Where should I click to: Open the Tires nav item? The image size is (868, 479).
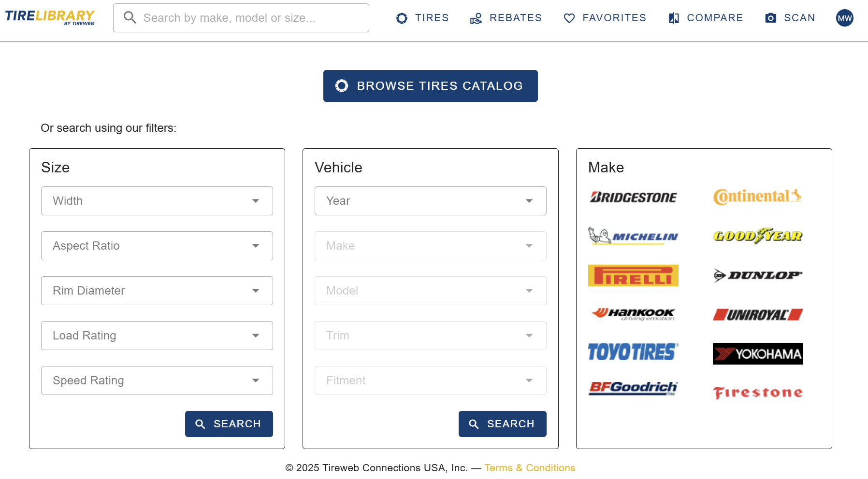422,18
